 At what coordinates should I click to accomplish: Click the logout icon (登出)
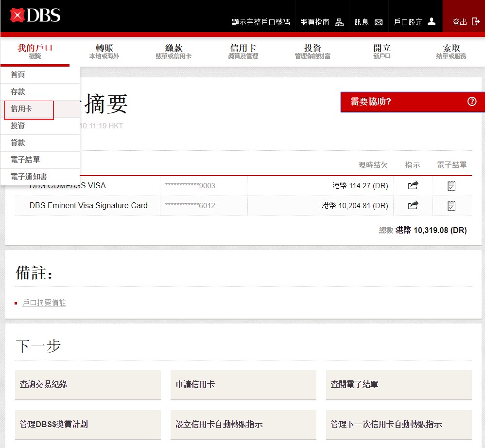click(x=475, y=22)
